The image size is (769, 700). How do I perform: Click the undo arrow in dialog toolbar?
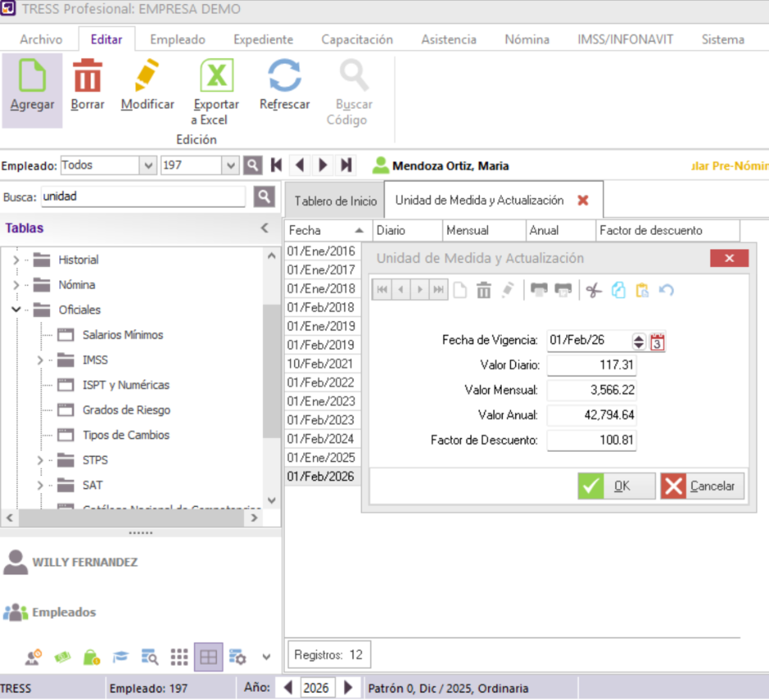click(x=666, y=290)
